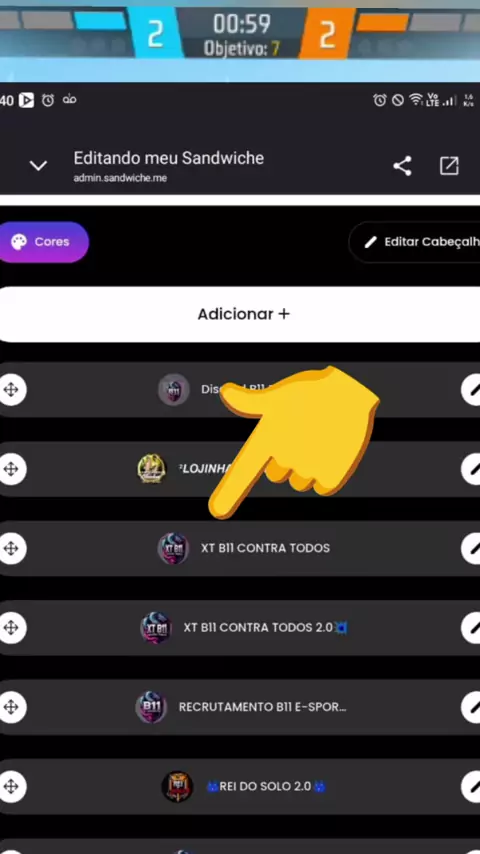The image size is (480, 854).
Task: Click the Editar Cabeçalho button
Action: pos(415,242)
